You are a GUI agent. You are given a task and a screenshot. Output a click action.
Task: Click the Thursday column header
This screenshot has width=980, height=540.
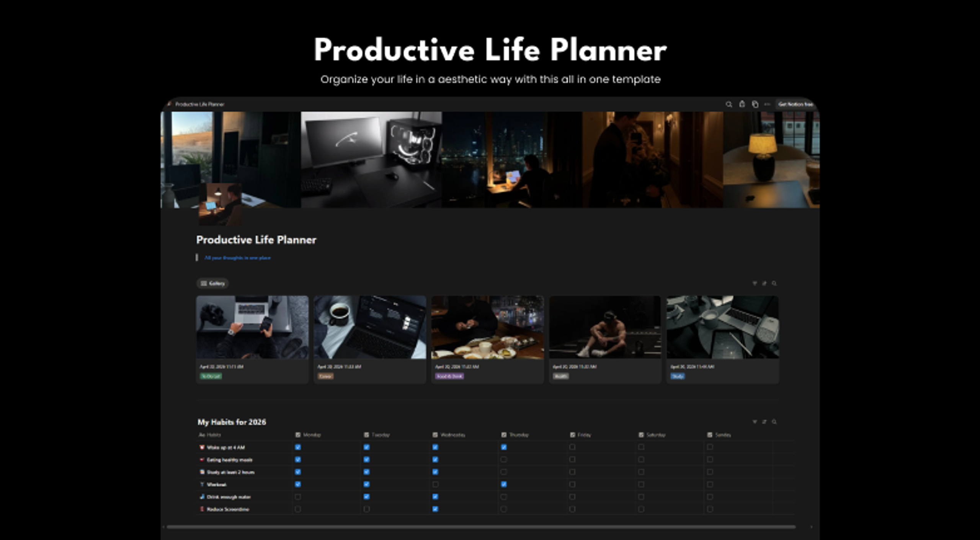tap(515, 435)
